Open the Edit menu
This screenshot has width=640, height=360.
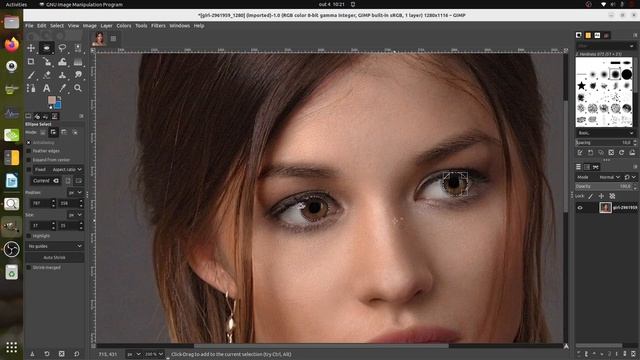tap(42, 26)
